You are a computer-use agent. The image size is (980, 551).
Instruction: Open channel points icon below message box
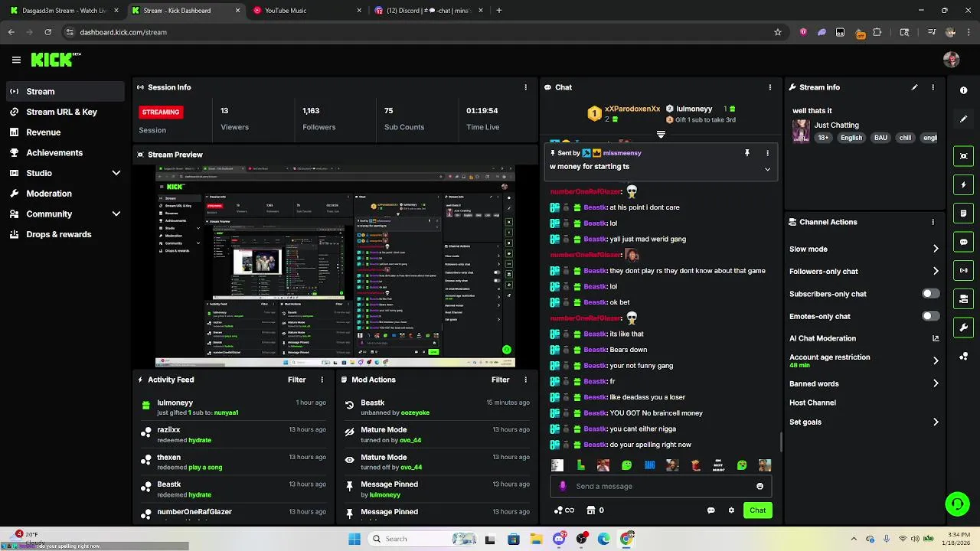point(563,510)
